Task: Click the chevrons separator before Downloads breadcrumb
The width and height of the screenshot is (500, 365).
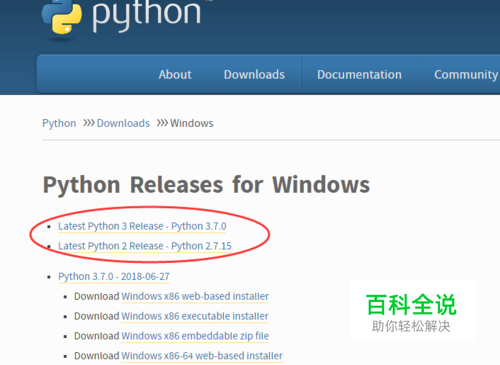Action: click(x=89, y=123)
